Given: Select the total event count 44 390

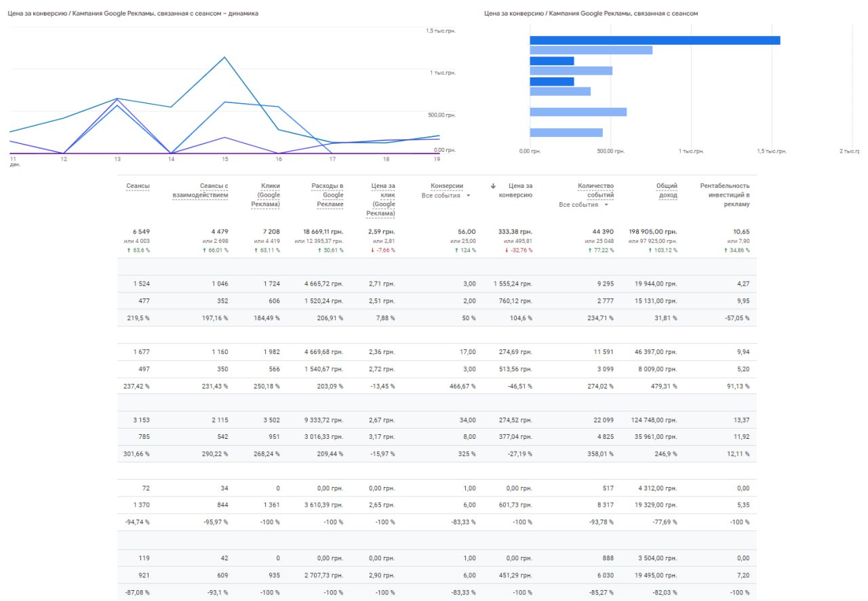Looking at the screenshot, I should (x=602, y=232).
